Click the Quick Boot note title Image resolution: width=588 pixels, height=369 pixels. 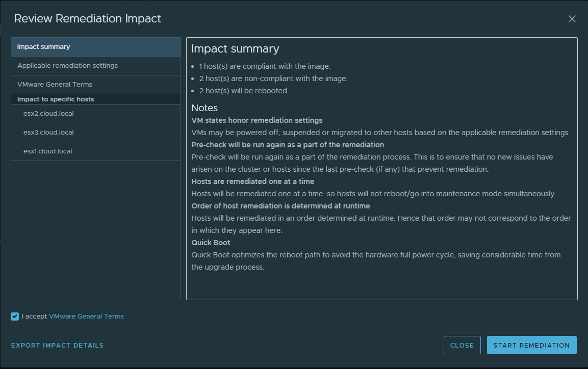click(211, 243)
